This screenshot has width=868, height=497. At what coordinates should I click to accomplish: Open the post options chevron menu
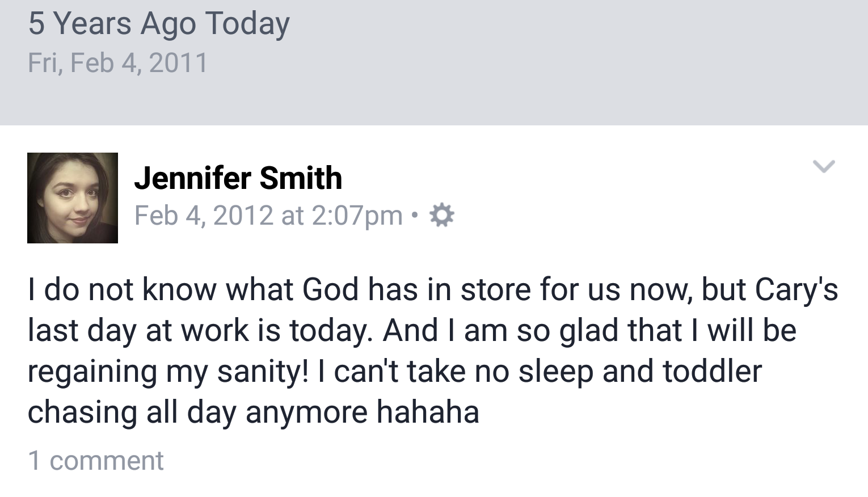tap(823, 166)
